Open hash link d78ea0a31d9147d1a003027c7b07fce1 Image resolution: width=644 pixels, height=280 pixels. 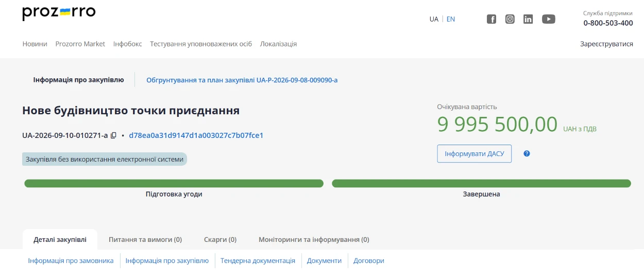tap(196, 135)
